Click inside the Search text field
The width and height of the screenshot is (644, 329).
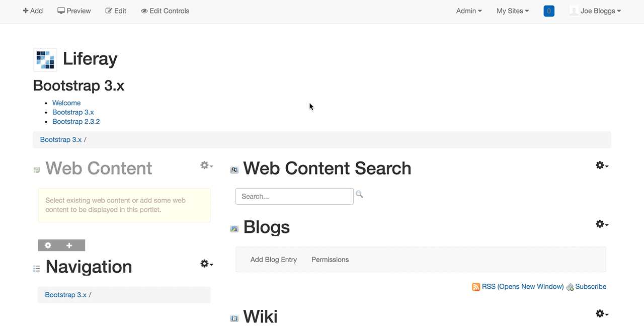click(x=294, y=196)
